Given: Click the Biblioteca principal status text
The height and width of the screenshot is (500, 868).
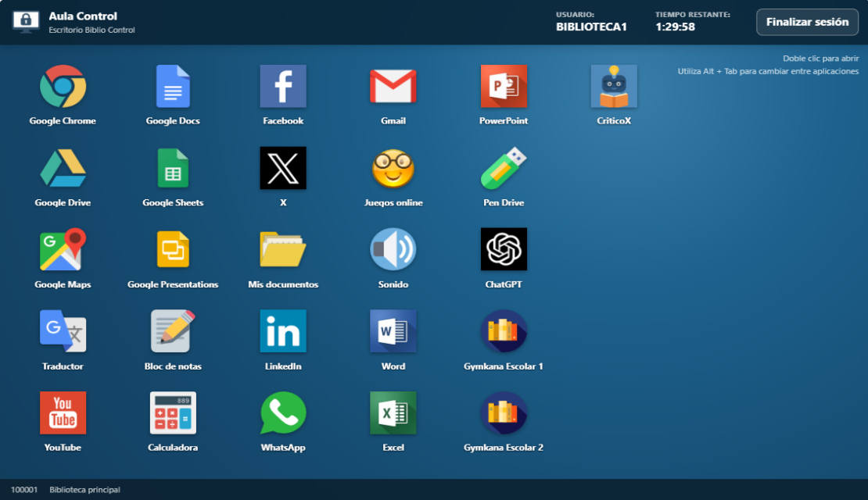Looking at the screenshot, I should [84, 490].
